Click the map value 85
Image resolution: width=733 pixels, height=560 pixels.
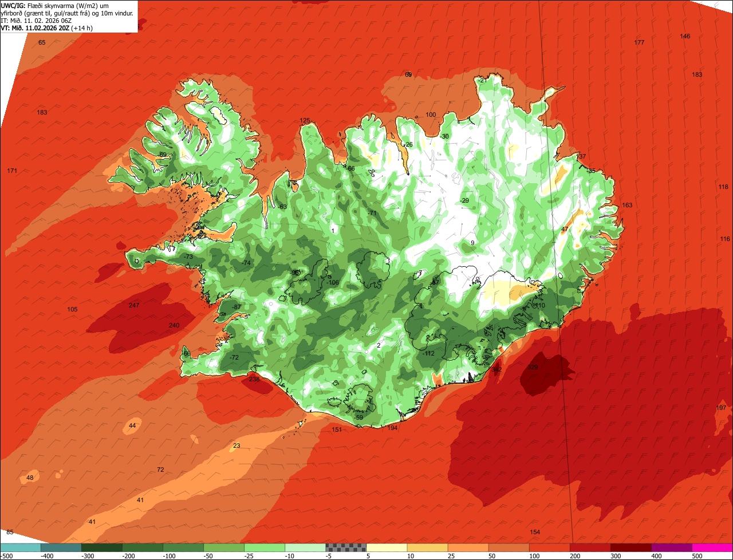(x=10, y=533)
